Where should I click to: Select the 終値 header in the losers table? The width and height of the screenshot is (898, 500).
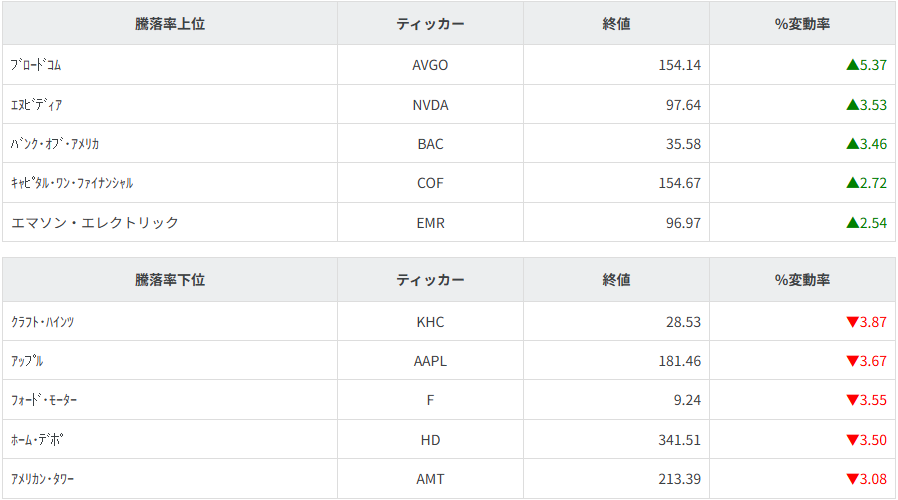[616, 280]
